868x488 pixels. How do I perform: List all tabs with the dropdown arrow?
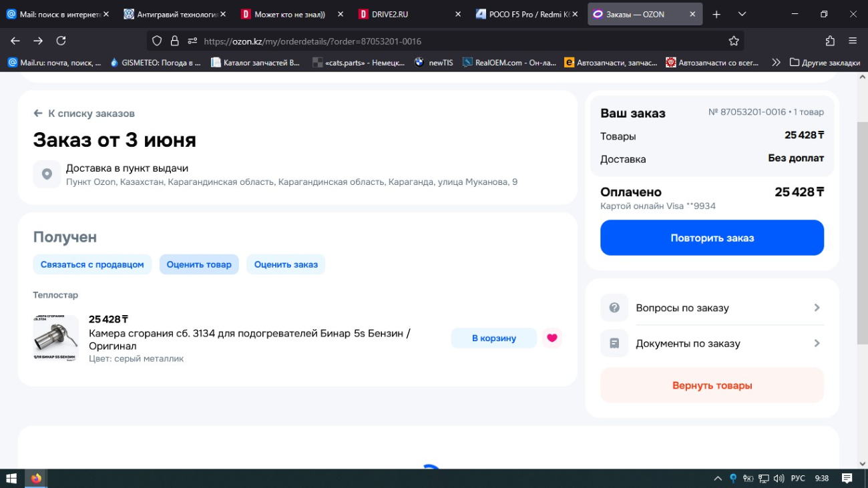click(742, 14)
